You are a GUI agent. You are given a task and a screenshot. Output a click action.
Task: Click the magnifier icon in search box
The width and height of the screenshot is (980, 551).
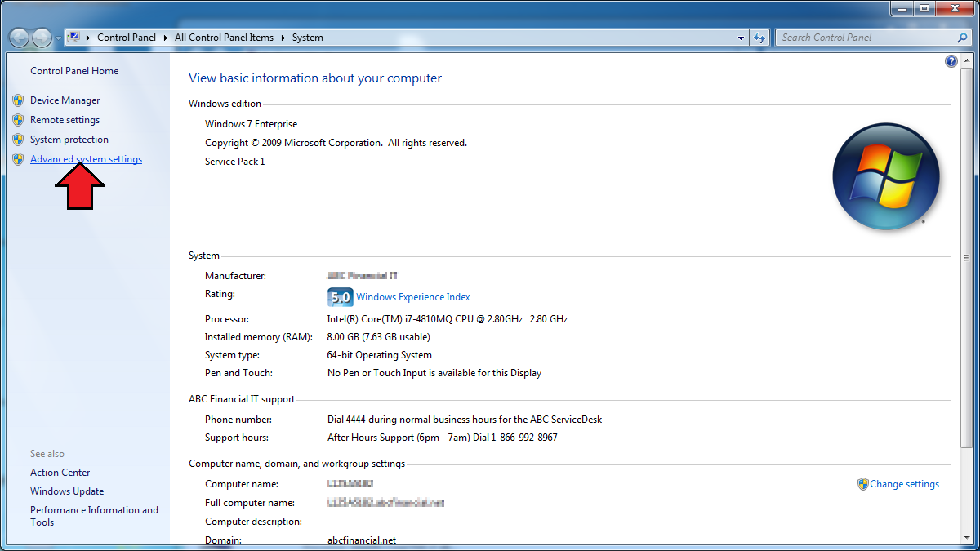tap(962, 38)
